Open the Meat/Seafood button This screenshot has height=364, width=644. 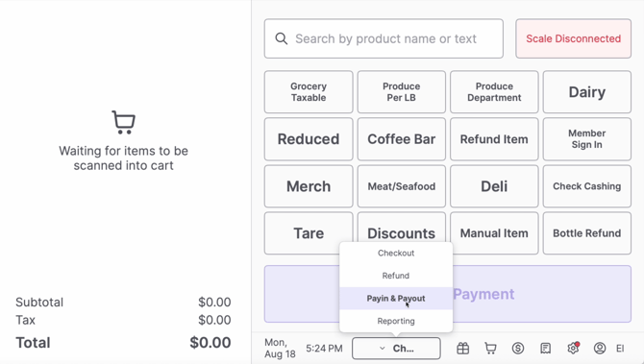(401, 186)
